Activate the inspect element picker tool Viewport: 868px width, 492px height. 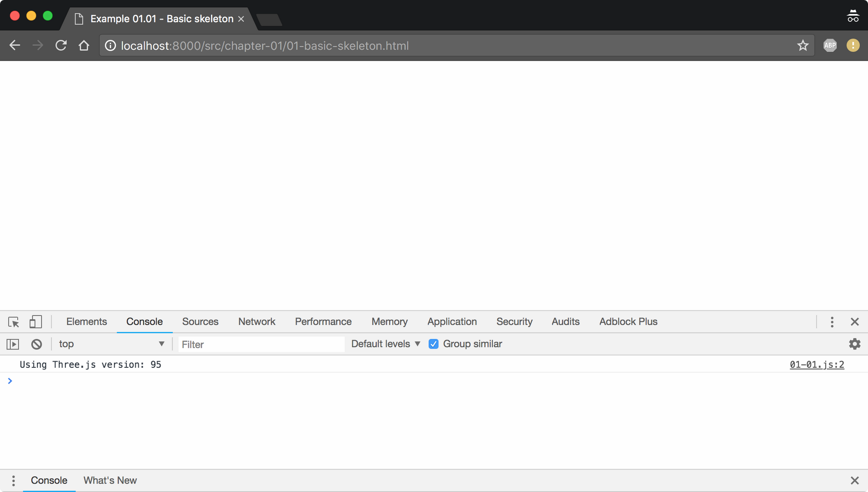[13, 322]
